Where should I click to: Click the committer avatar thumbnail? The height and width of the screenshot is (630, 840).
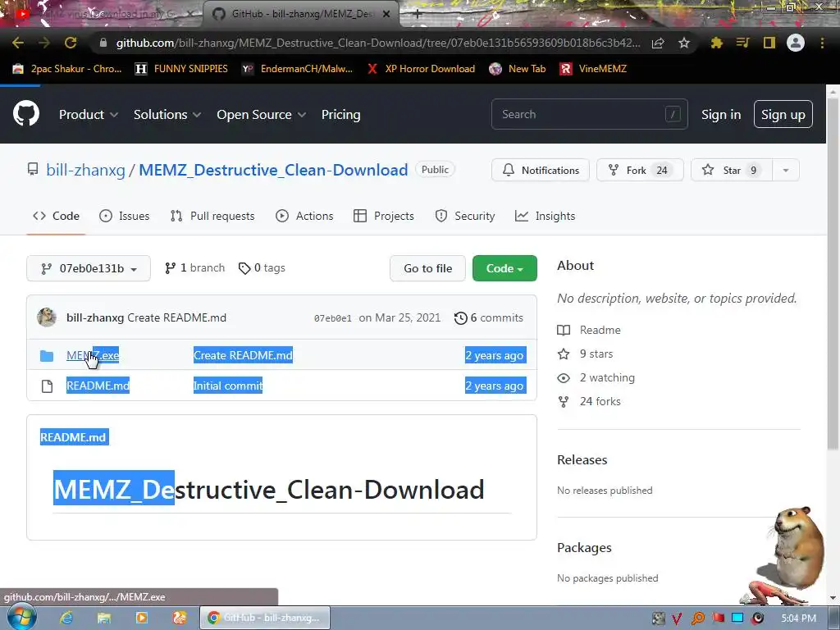(x=47, y=317)
